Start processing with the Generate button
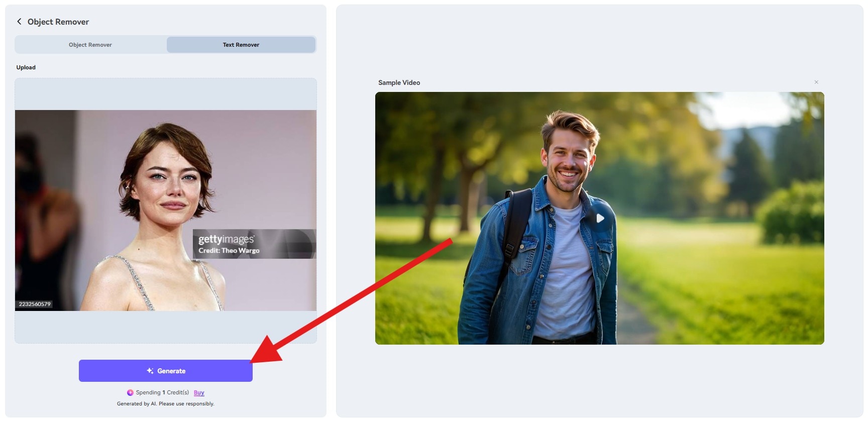This screenshot has height=424, width=868. pos(166,371)
